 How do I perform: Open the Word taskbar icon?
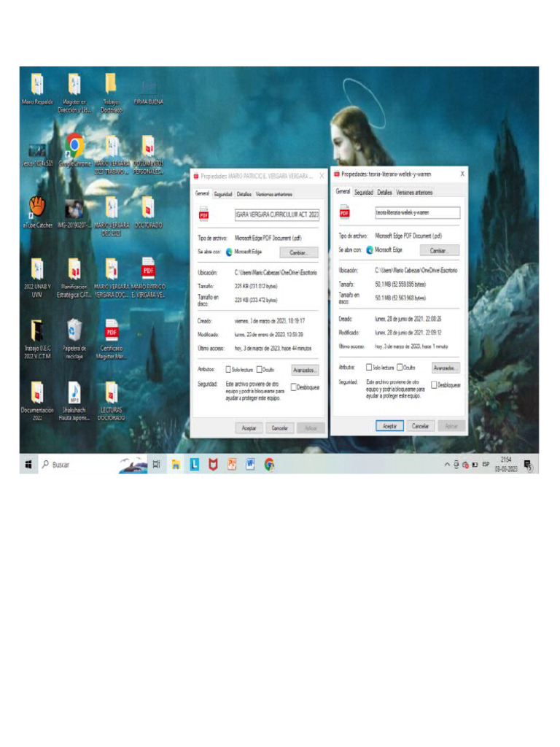coord(251,465)
